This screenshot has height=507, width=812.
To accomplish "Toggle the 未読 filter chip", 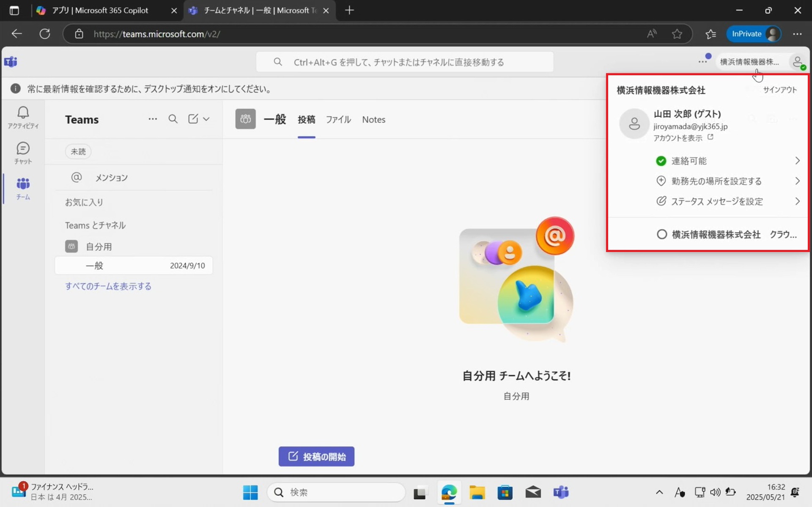I will [x=78, y=151].
